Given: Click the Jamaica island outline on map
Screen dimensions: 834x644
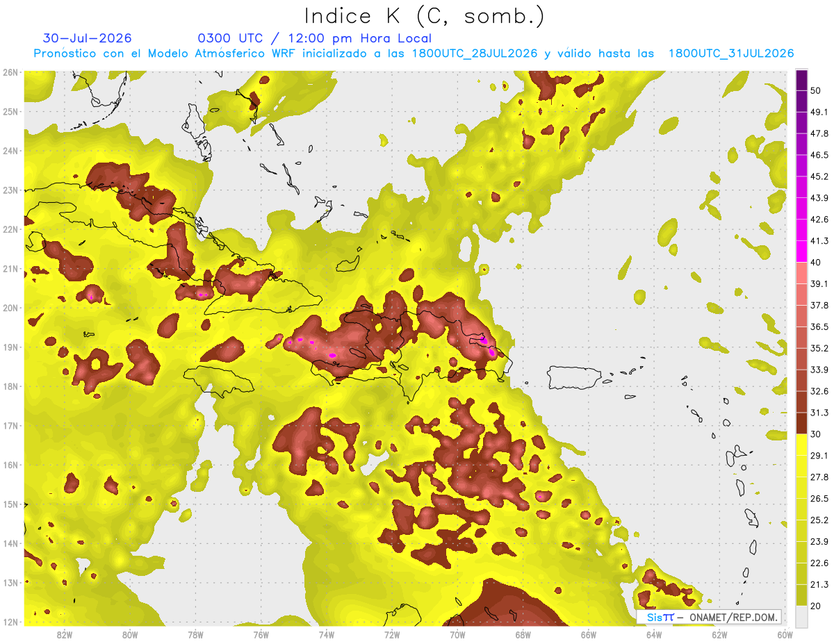Looking at the screenshot, I should pos(219,381).
